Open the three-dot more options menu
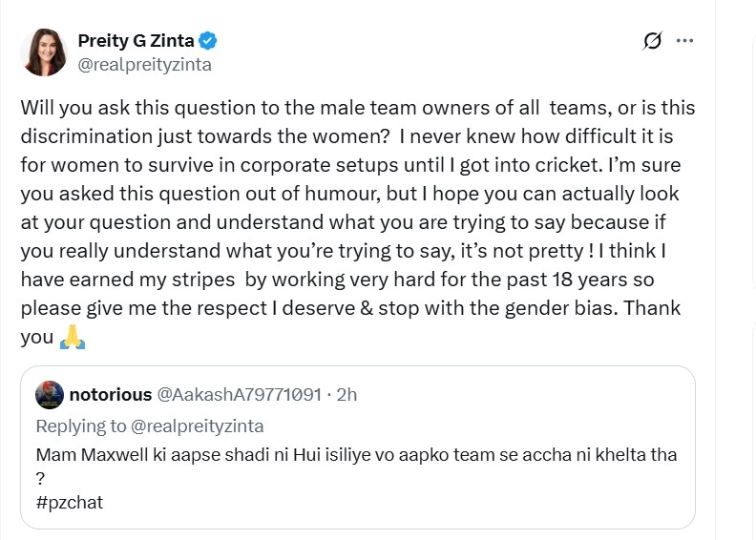756x540 pixels. pyautogui.click(x=684, y=41)
